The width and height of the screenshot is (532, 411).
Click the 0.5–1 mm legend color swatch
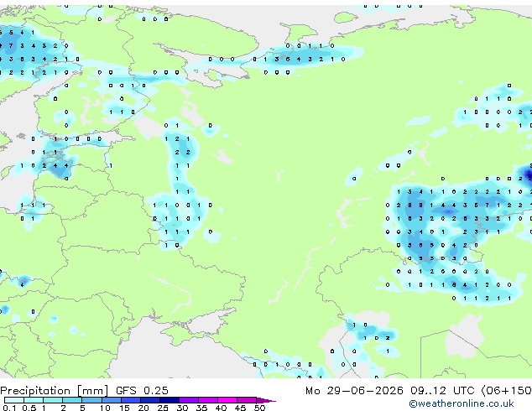(x=34, y=400)
